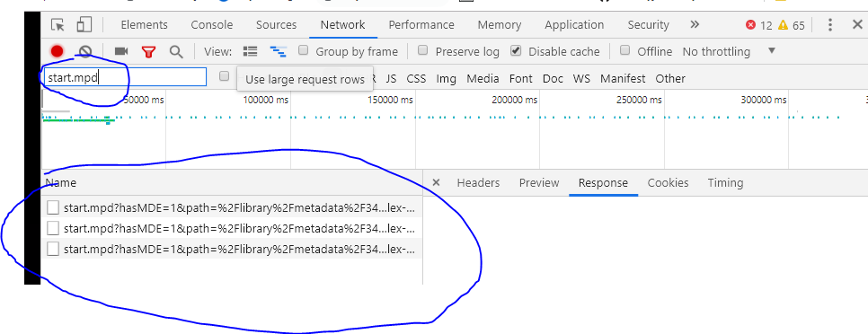Enable Preserve log checkbox
This screenshot has height=334, width=868.
(423, 51)
